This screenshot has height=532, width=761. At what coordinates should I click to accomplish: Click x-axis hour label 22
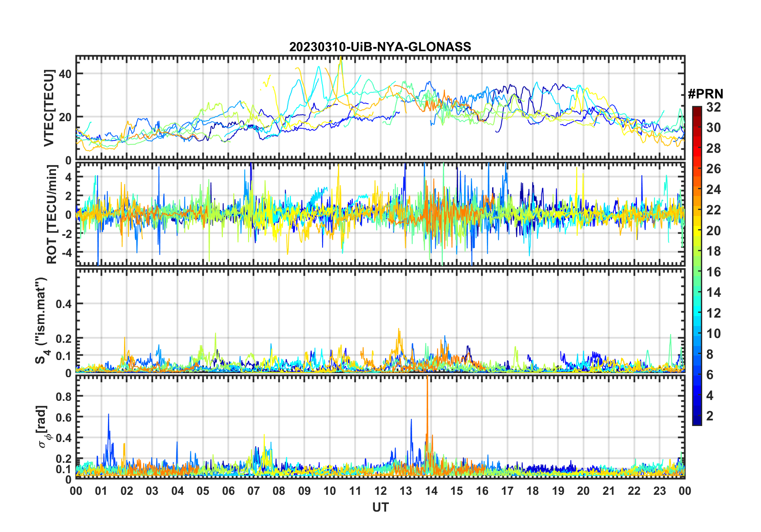(x=634, y=490)
